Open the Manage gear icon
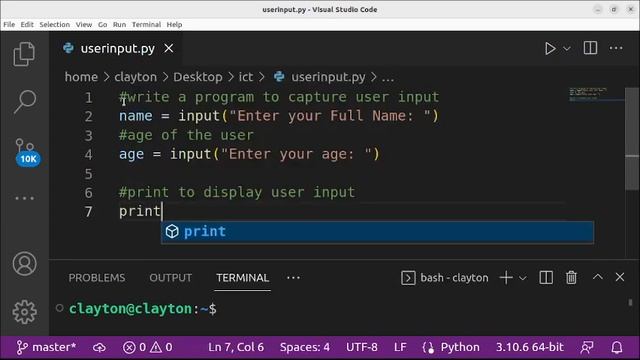Image resolution: width=640 pixels, height=360 pixels. pos(24,312)
